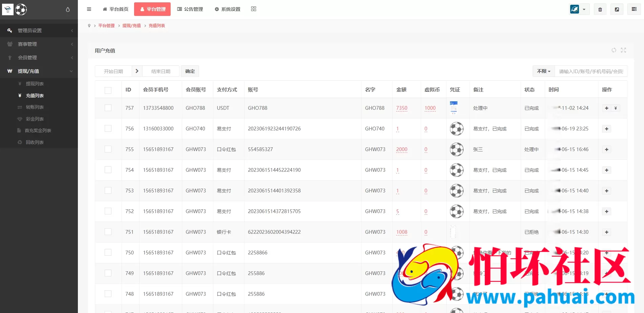
Task: Click the location pin breadcrumb icon
Action: [89, 26]
